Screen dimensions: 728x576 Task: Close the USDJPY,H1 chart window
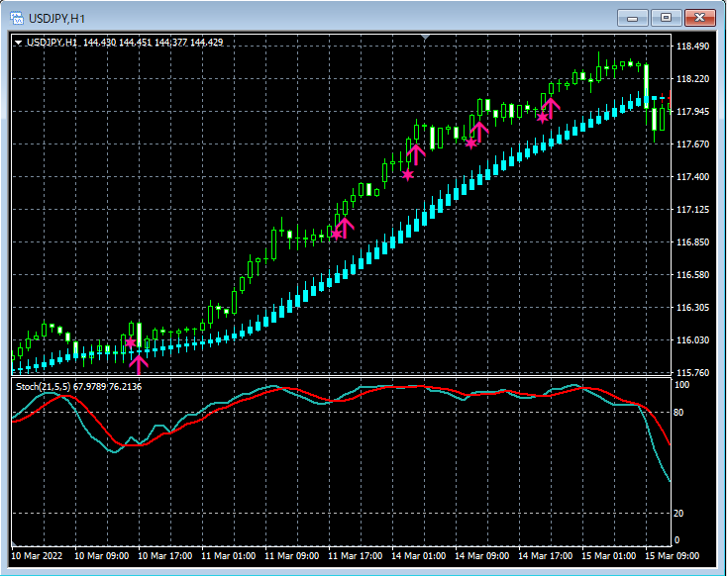(699, 18)
